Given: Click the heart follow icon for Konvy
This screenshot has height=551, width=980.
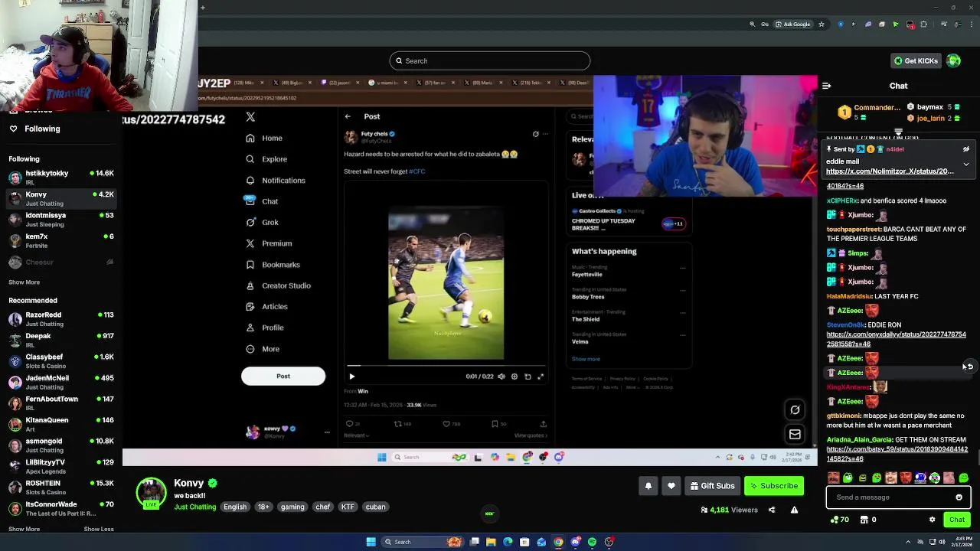Looking at the screenshot, I should click(x=671, y=486).
